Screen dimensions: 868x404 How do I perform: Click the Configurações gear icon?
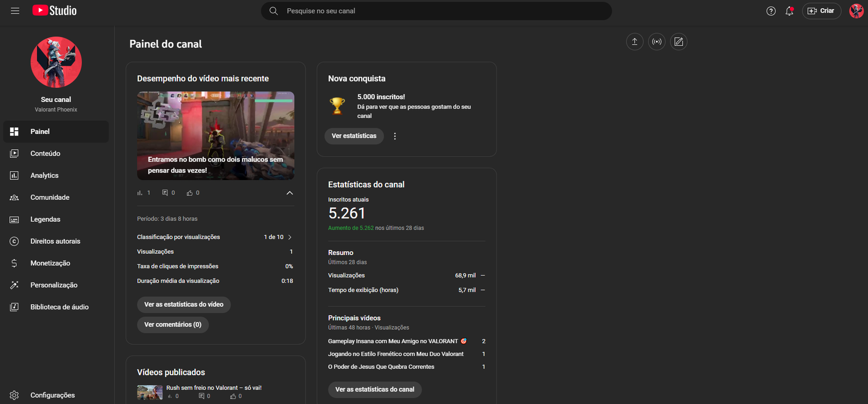(x=15, y=395)
